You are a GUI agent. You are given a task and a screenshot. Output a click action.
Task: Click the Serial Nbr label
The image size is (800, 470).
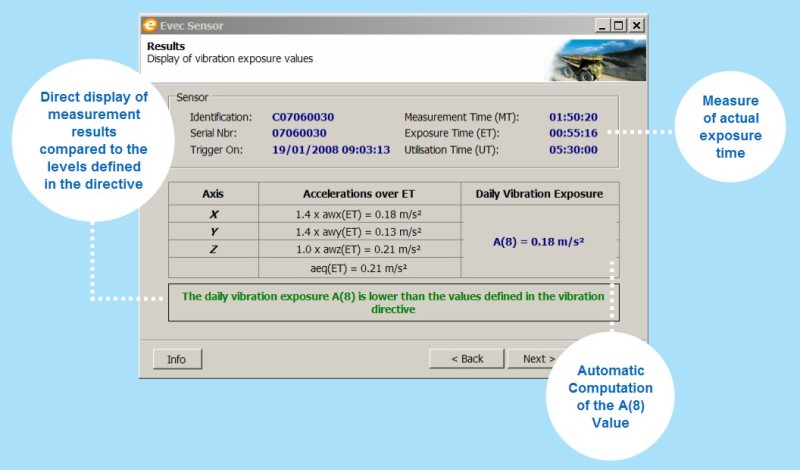tap(213, 133)
